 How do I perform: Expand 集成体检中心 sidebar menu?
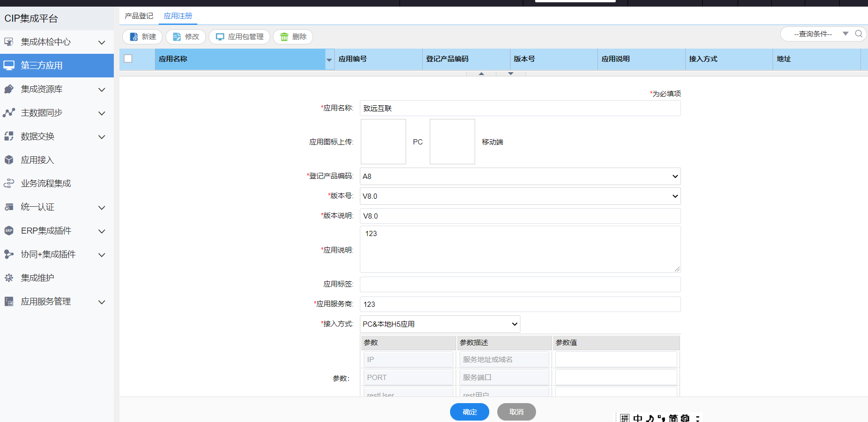[x=54, y=42]
